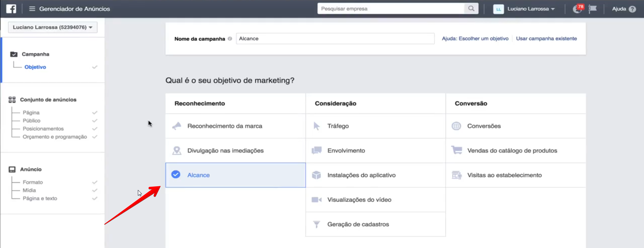Open the Luciano Larrossa (52394076) account dropdown
The height and width of the screenshot is (248, 644).
[x=53, y=27]
